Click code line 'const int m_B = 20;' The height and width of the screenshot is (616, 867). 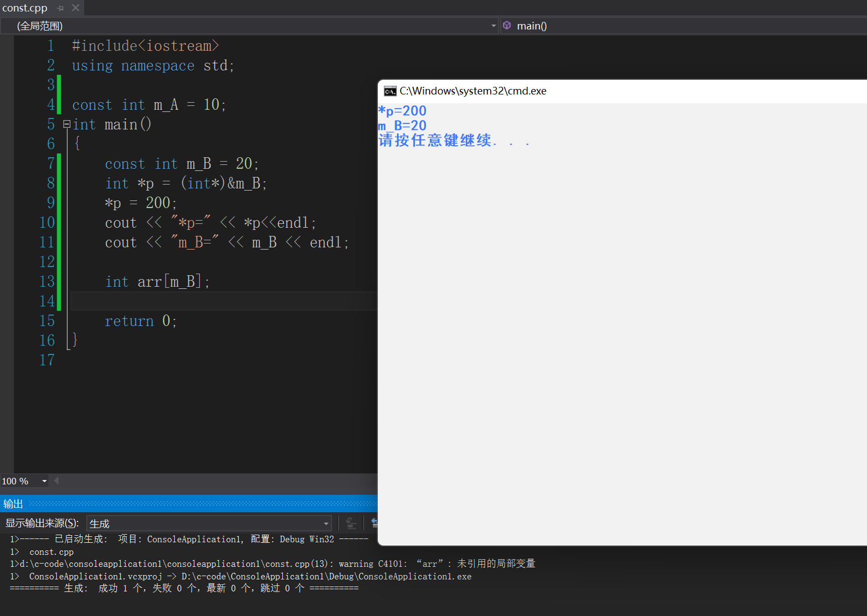182,164
